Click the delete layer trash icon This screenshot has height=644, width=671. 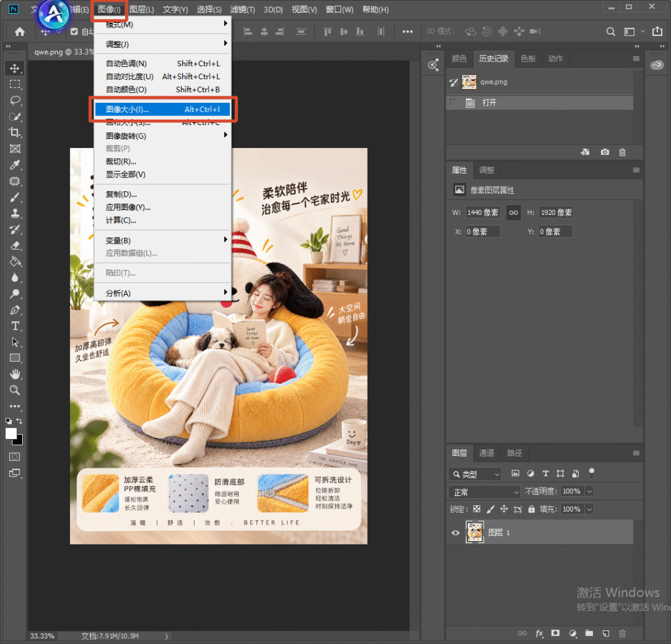click(x=623, y=633)
